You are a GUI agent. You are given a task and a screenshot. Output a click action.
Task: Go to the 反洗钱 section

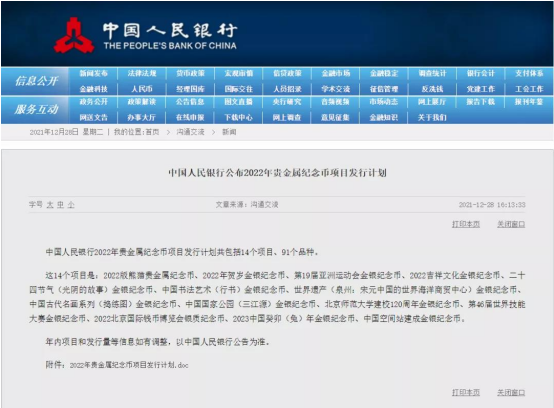coord(432,89)
